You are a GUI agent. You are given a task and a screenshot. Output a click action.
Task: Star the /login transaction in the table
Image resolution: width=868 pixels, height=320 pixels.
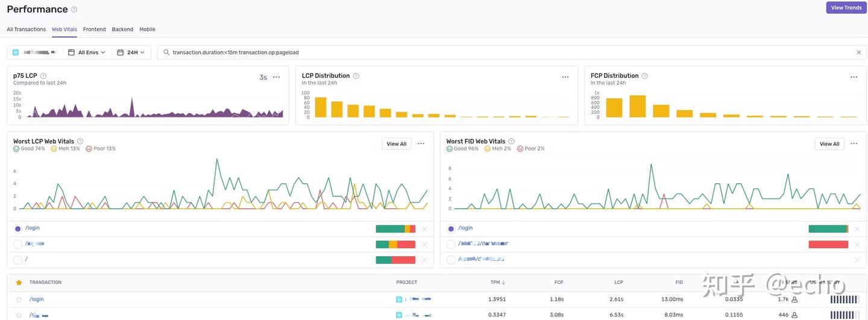point(19,300)
